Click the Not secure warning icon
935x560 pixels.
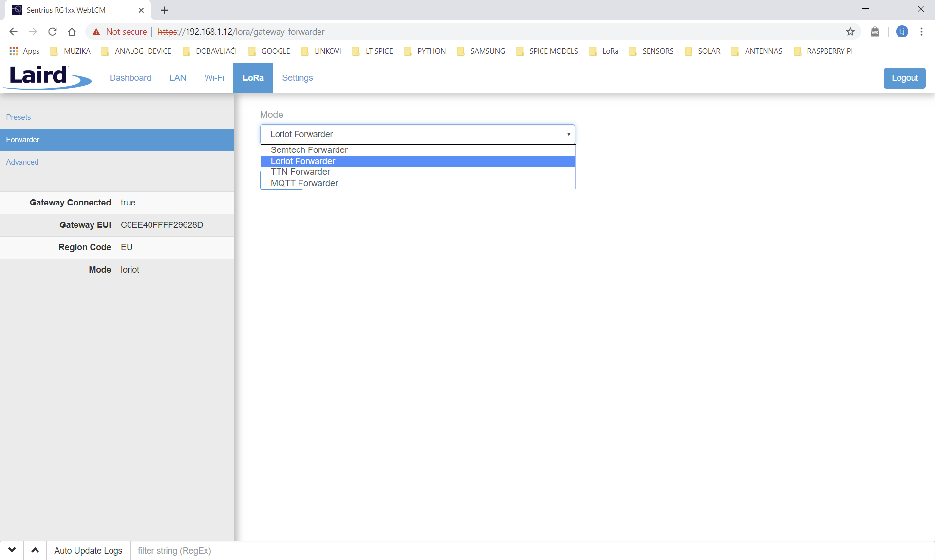(96, 32)
